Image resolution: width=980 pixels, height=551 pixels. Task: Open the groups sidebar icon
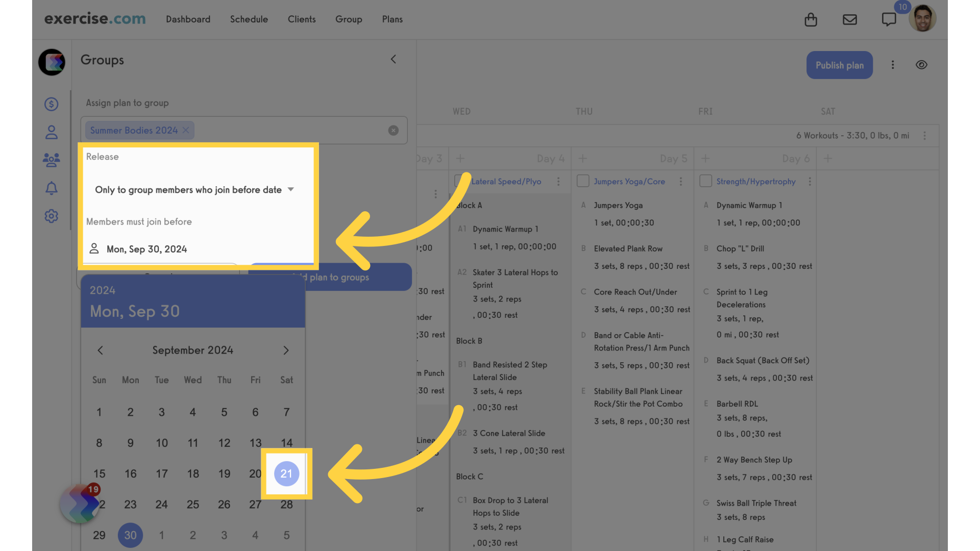(x=51, y=160)
